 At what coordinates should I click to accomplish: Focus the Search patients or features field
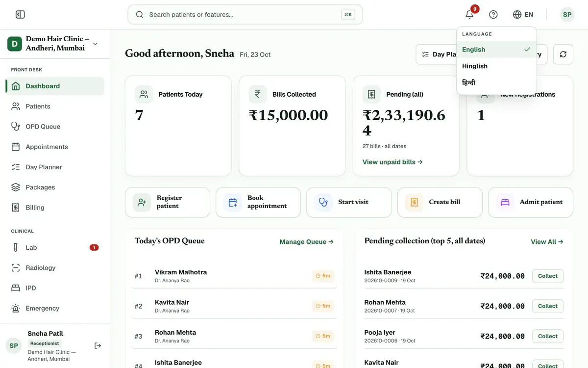pyautogui.click(x=245, y=15)
